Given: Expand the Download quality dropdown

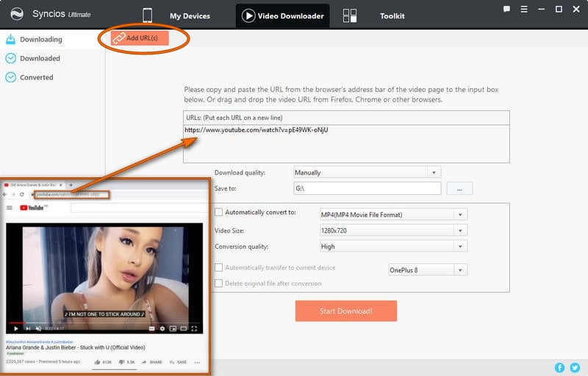Looking at the screenshot, I should pos(434,172).
